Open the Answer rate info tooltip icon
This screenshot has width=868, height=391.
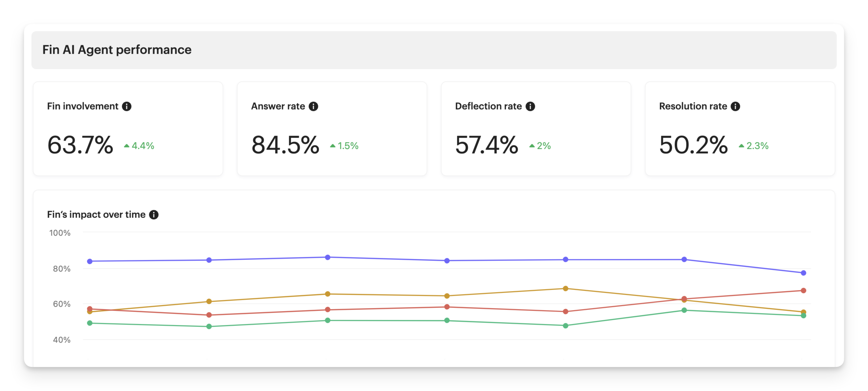click(x=314, y=106)
